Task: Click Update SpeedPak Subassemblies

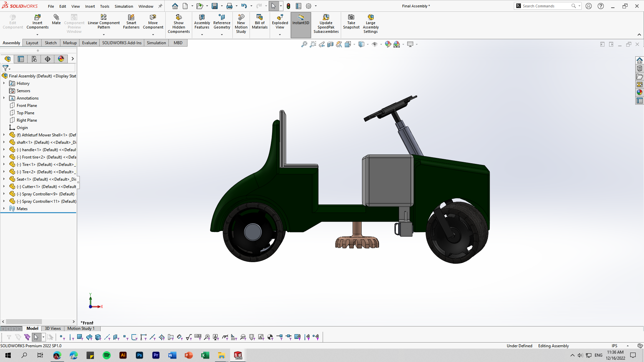Action: (326, 23)
